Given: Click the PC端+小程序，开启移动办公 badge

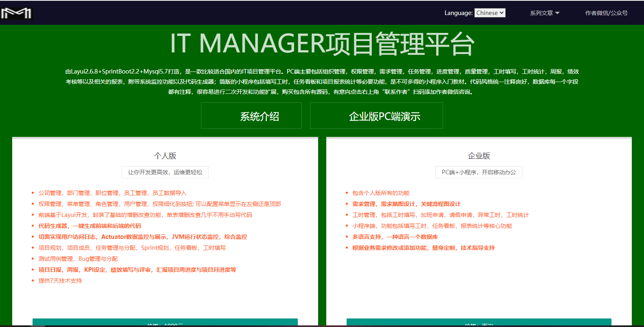Looking at the screenshot, I should pyautogui.click(x=479, y=172).
